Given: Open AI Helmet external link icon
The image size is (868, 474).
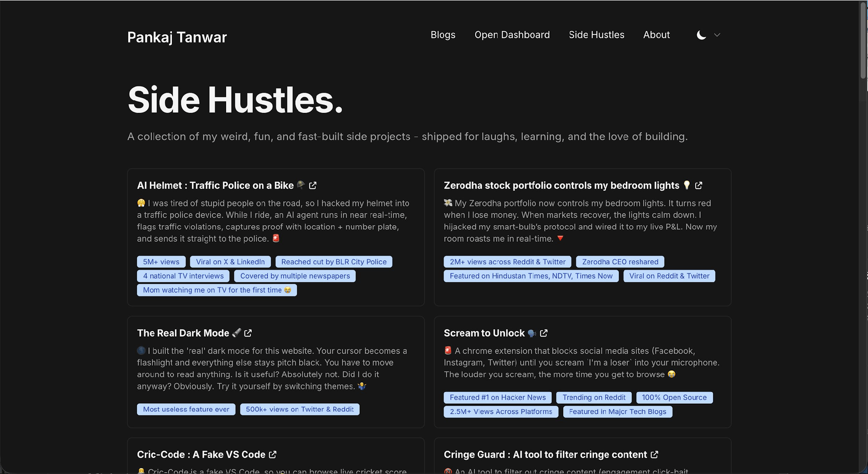Looking at the screenshot, I should tap(312, 185).
